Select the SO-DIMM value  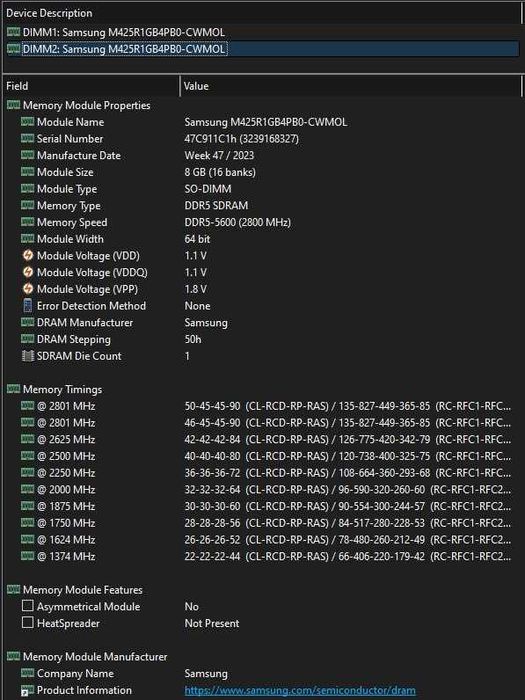click(x=208, y=189)
